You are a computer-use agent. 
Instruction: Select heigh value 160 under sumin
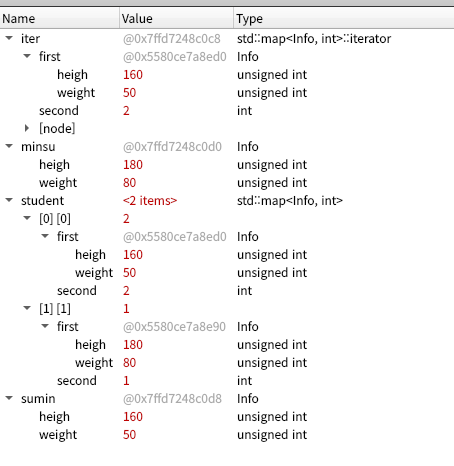point(133,417)
